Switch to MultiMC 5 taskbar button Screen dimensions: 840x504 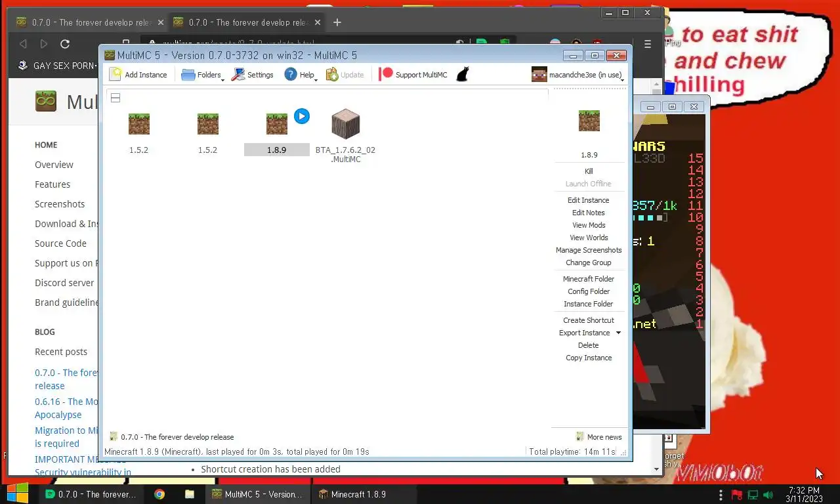[257, 494]
